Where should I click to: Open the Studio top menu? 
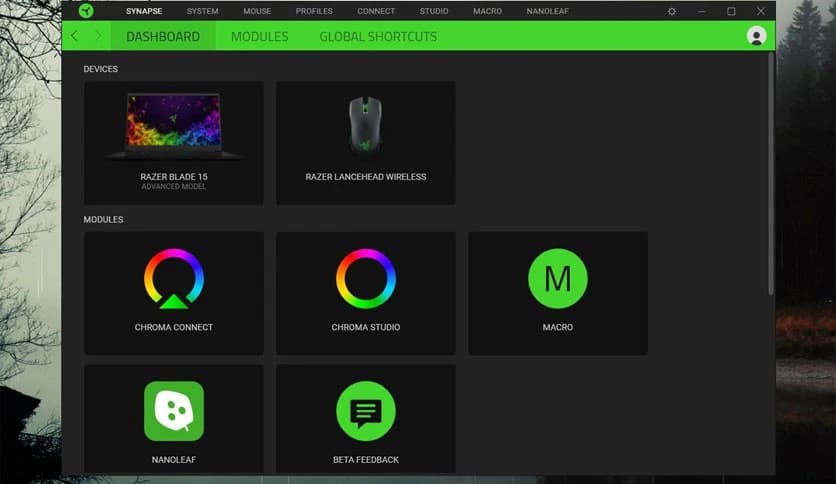pos(433,11)
